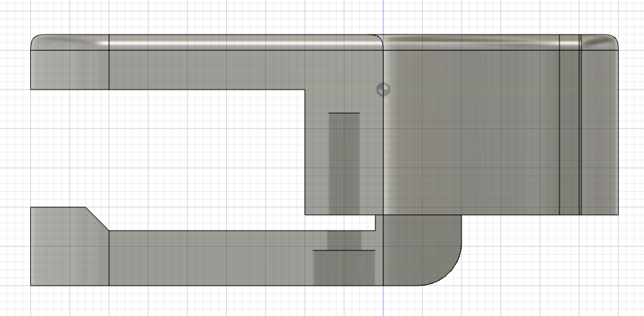This screenshot has height=316, width=644.
Task: Select the rightmost end face of the body
Action: pyautogui.click(x=600, y=133)
